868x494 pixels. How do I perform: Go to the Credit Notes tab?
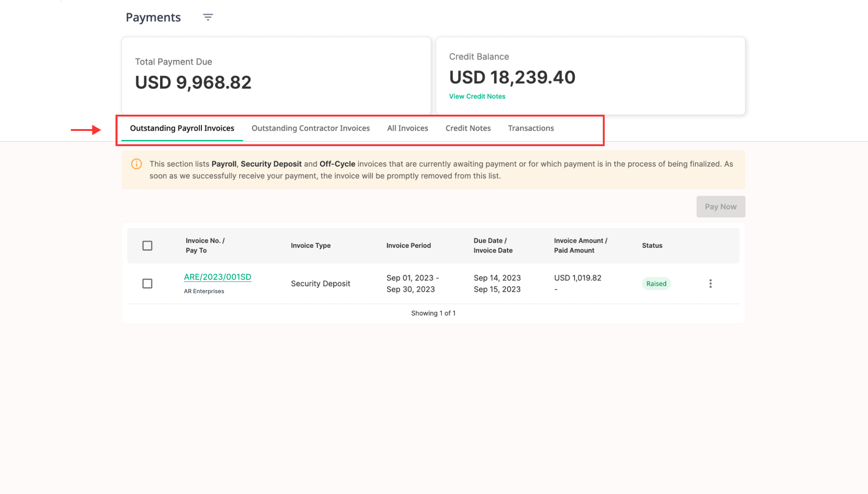468,128
